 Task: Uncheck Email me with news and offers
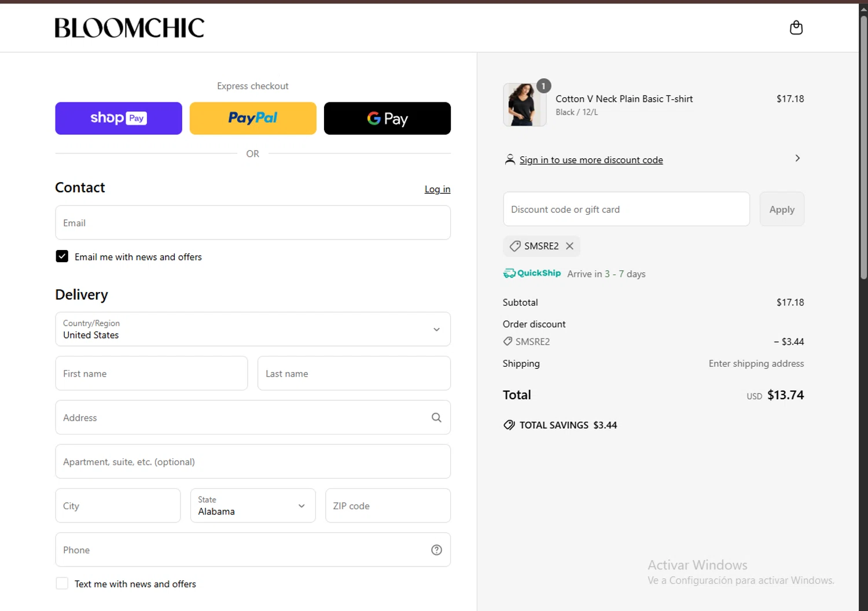pos(62,256)
